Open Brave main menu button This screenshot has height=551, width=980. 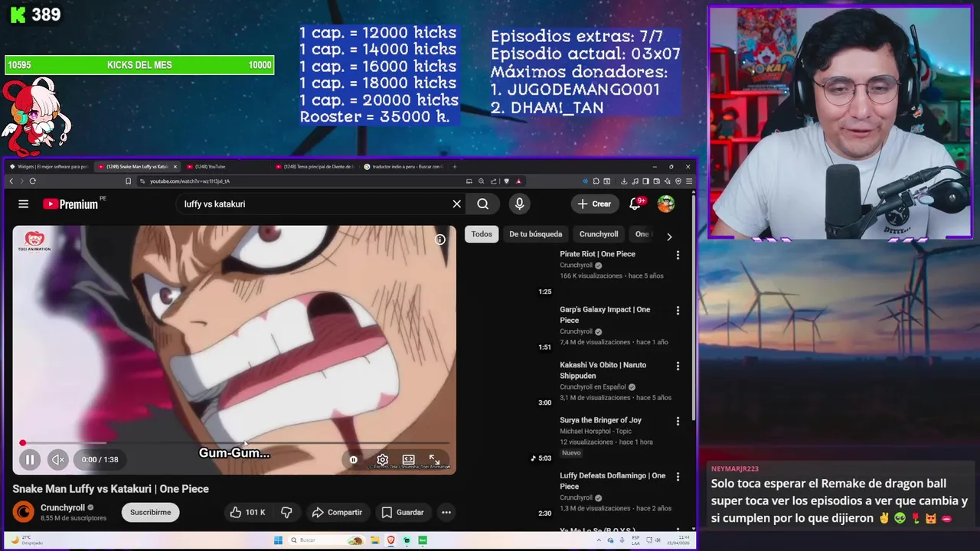coord(689,181)
